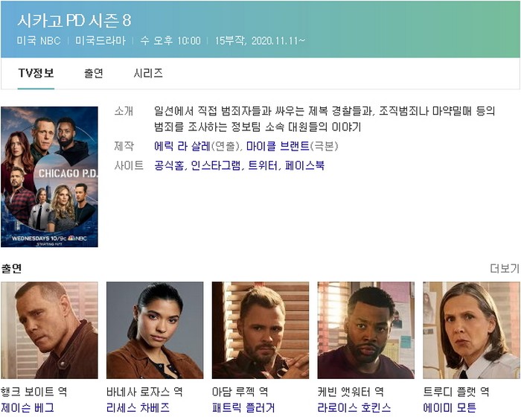Open actor 제이슨 베그 link
521x420 pixels.
(28, 407)
